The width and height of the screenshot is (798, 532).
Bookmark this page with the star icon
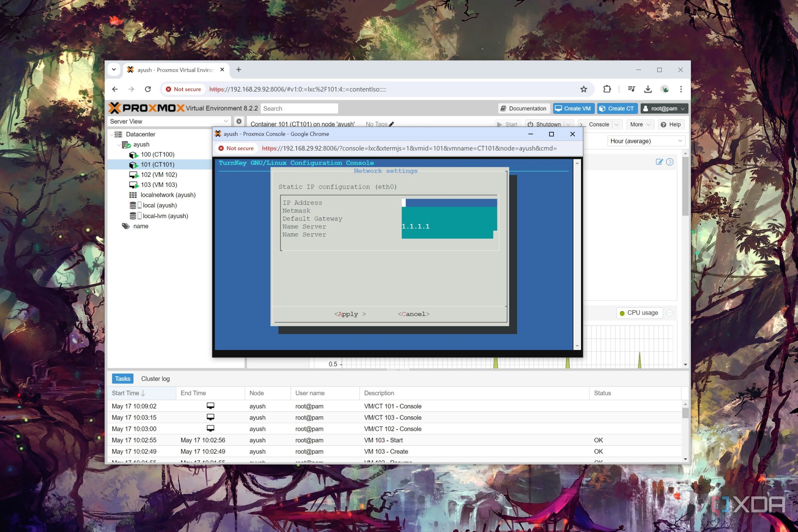[584, 89]
